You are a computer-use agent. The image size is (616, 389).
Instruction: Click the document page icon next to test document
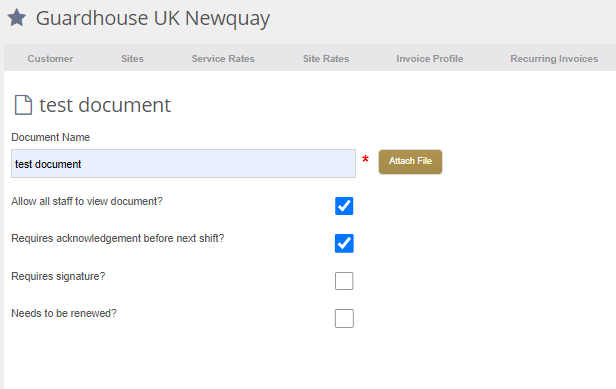point(23,105)
